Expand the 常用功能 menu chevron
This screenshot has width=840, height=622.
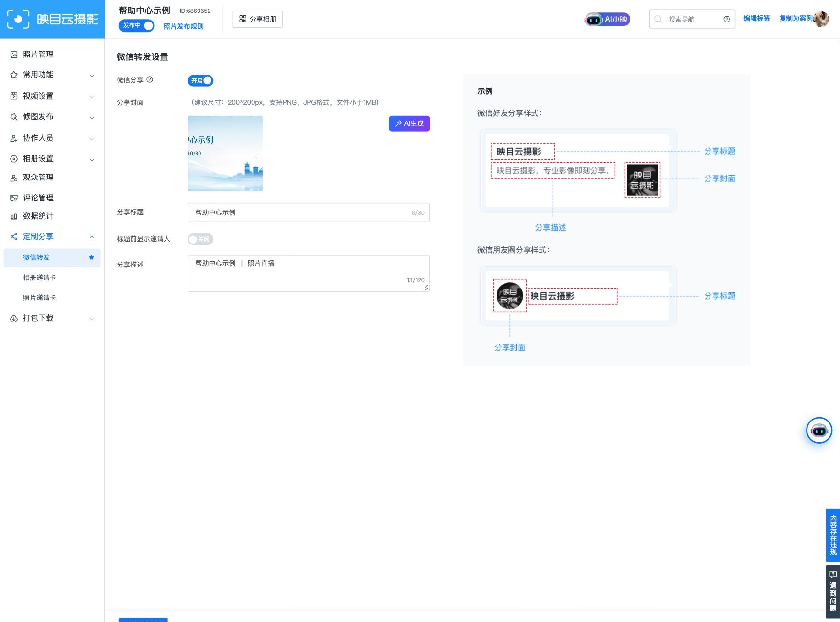(x=92, y=75)
